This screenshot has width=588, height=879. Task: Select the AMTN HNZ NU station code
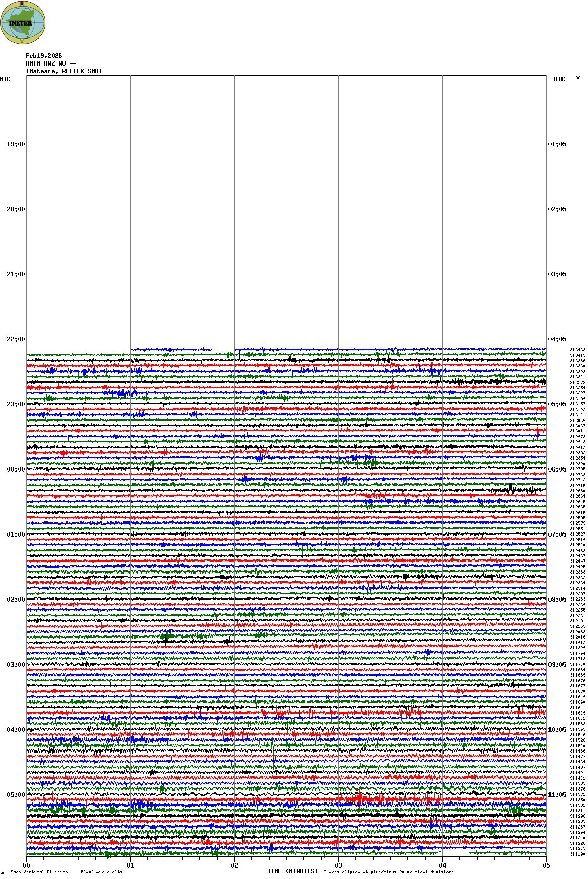point(51,63)
